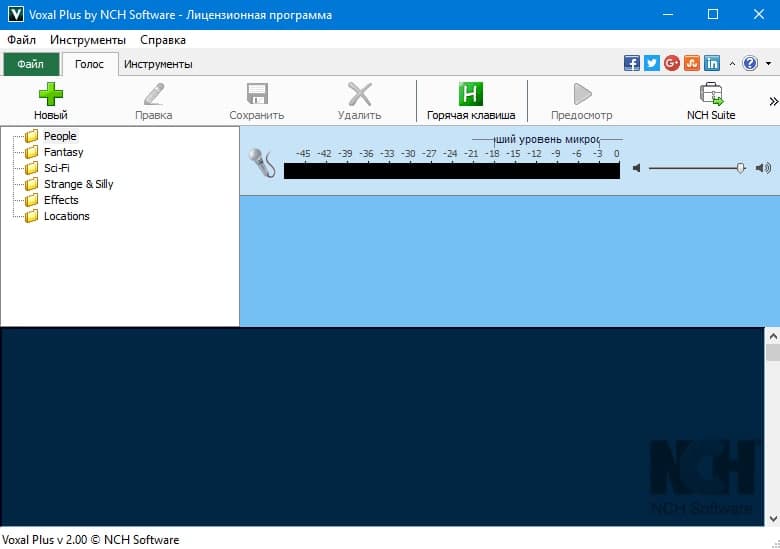Click the volume slider handle
This screenshot has width=780, height=549.
741,168
